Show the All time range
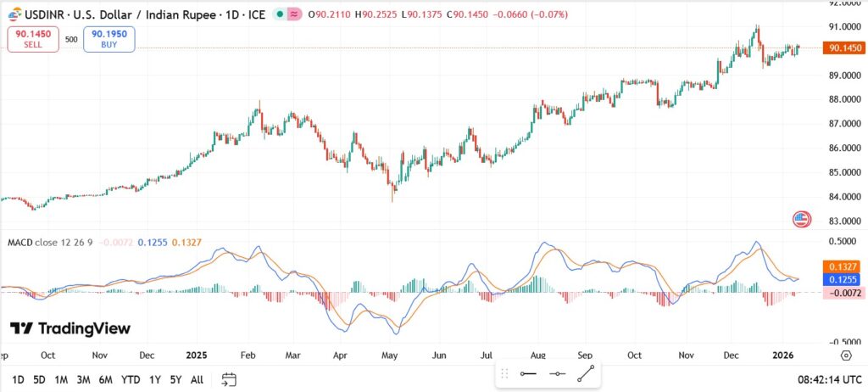868x392 pixels. click(x=197, y=379)
